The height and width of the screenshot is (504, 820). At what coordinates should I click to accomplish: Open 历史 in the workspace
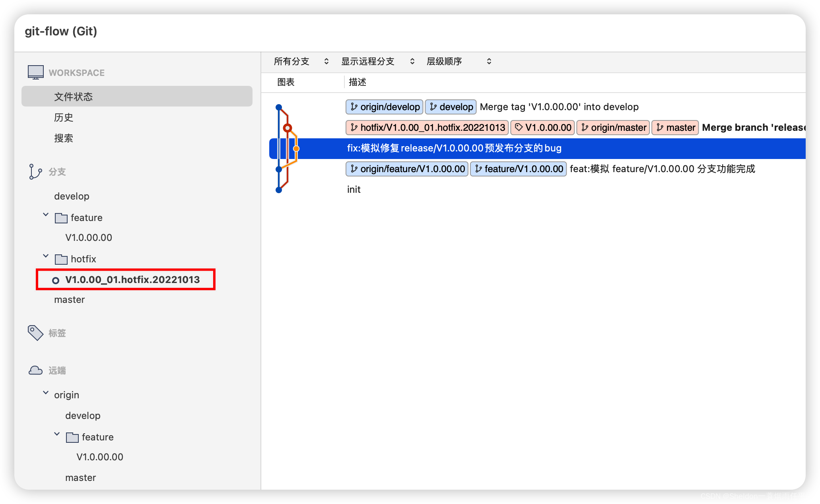click(64, 117)
